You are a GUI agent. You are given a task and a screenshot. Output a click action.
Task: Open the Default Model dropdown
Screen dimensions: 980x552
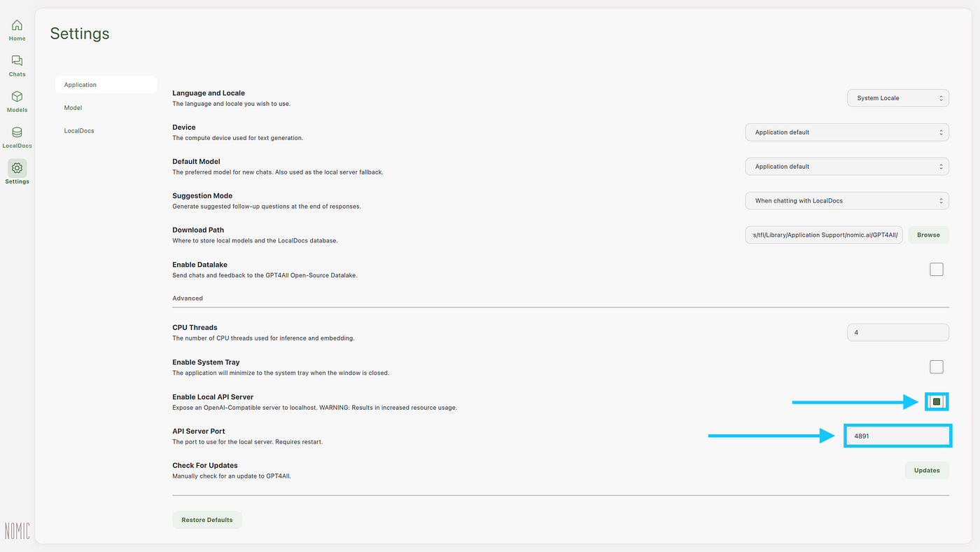(x=847, y=167)
